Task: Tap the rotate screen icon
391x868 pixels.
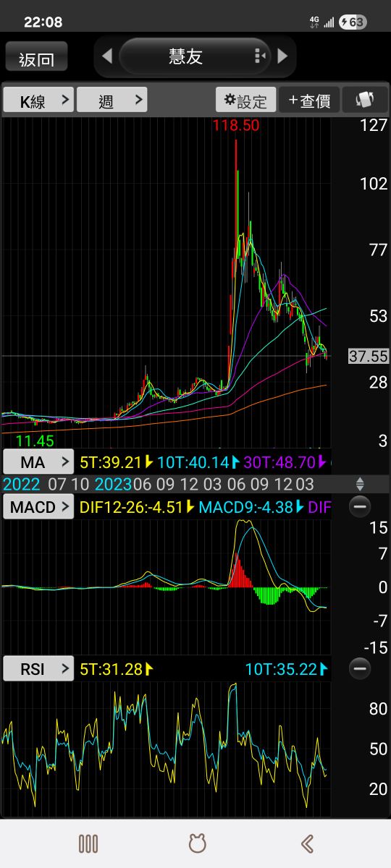Action: (364, 101)
